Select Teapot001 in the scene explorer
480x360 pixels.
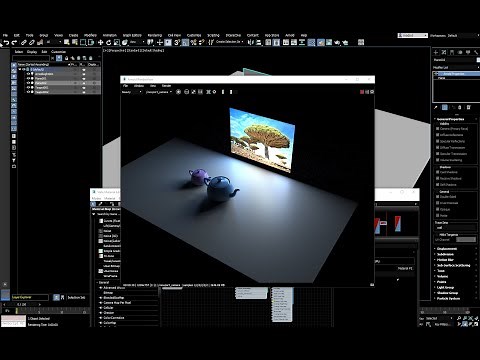[42, 88]
